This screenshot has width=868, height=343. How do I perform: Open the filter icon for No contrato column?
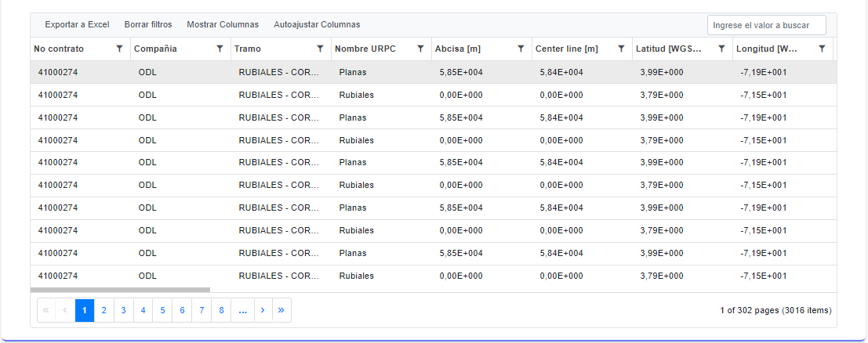point(119,49)
